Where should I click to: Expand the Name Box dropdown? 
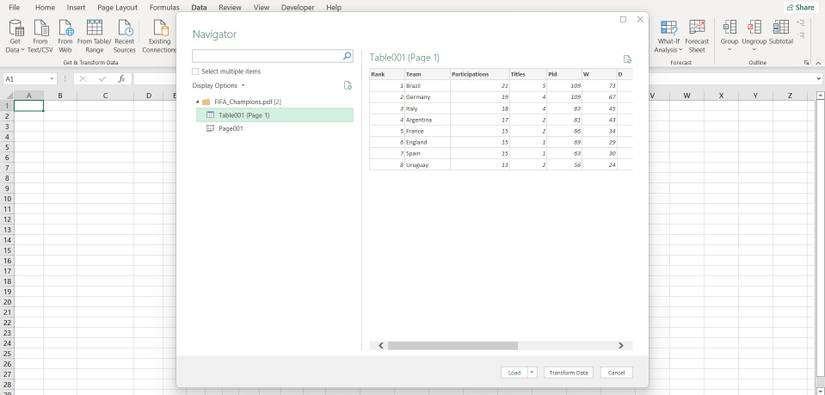52,79
